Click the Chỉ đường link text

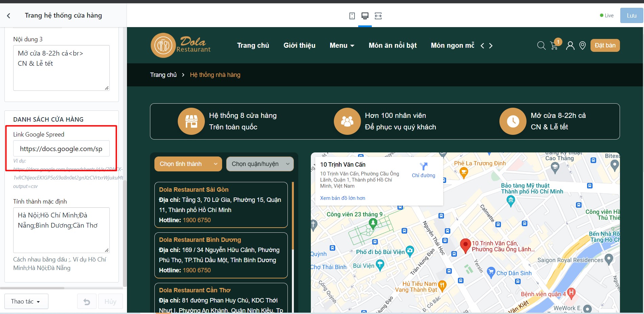pyautogui.click(x=424, y=175)
